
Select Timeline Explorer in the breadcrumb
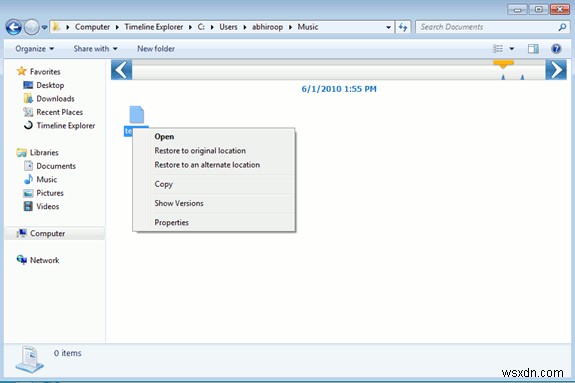(154, 27)
